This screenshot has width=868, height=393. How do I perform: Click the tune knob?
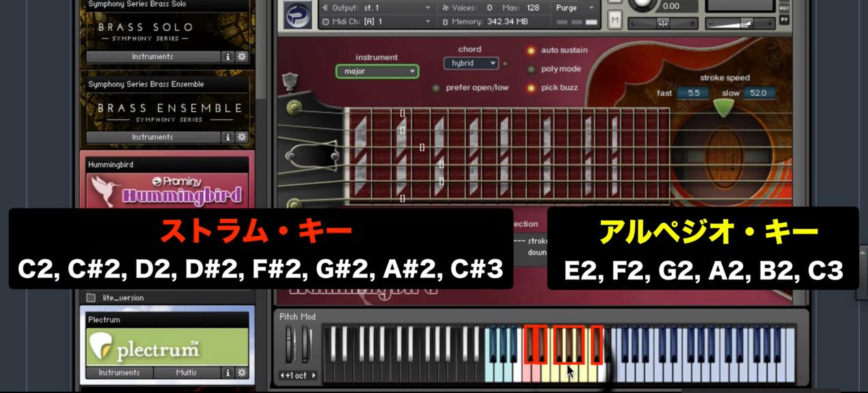644,3
